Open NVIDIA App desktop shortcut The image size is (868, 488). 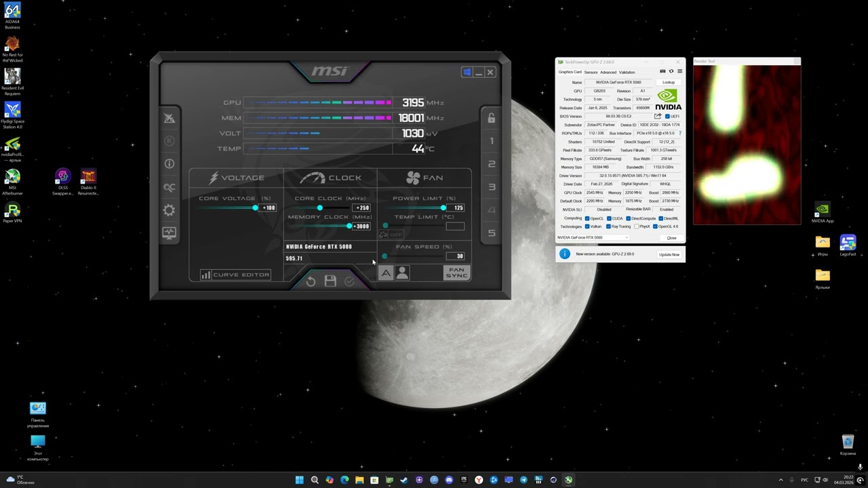822,213
